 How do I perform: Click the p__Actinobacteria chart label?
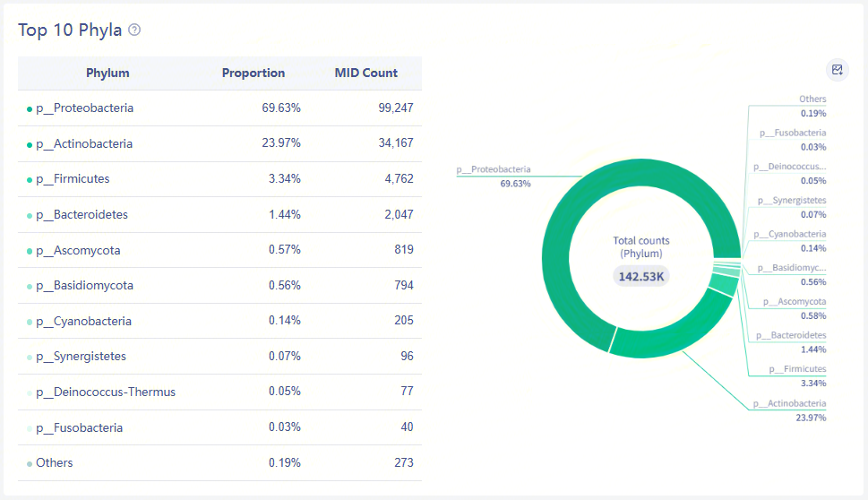point(792,404)
